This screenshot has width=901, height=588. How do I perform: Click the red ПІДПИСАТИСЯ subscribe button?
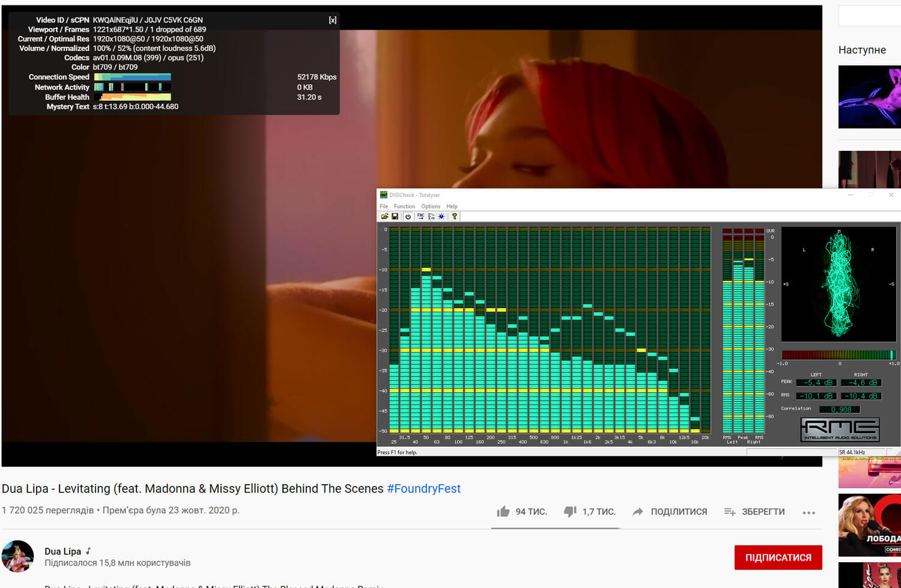778,557
